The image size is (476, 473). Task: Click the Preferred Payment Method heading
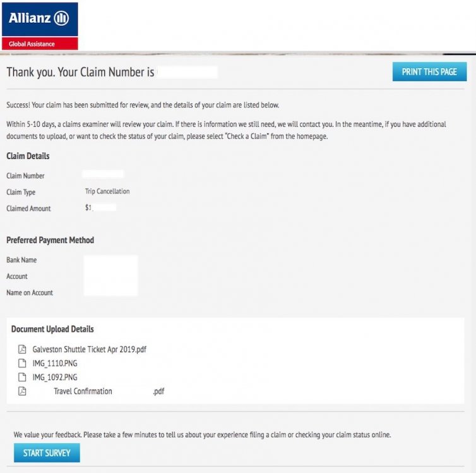point(50,240)
